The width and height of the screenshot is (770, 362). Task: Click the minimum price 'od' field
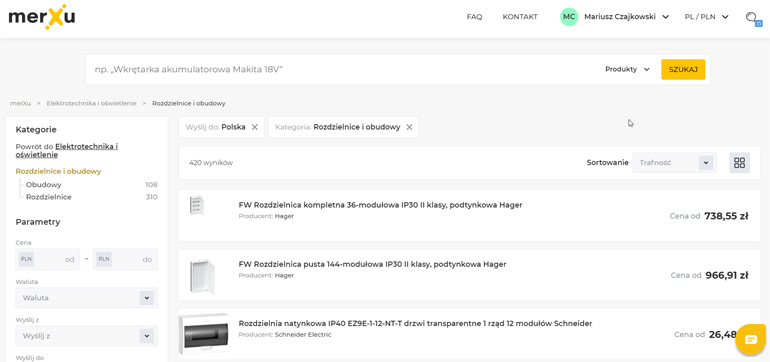point(47,259)
